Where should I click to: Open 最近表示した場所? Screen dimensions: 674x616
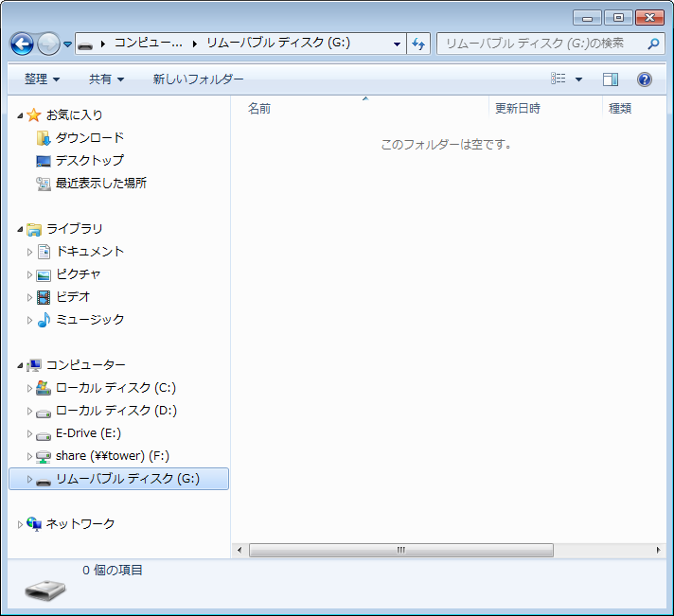[101, 183]
